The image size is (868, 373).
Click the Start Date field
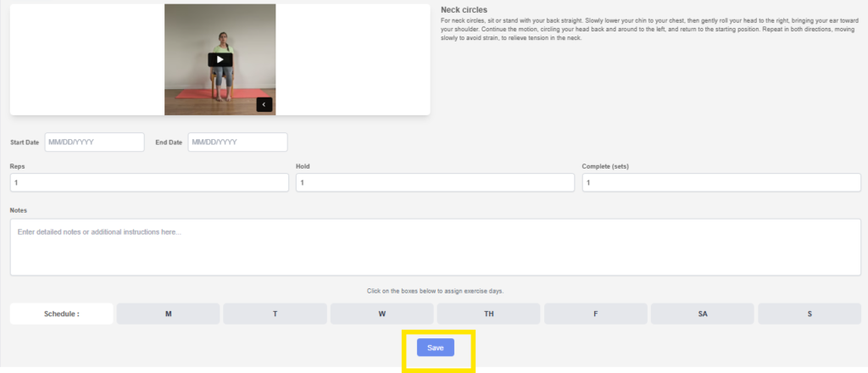(94, 142)
